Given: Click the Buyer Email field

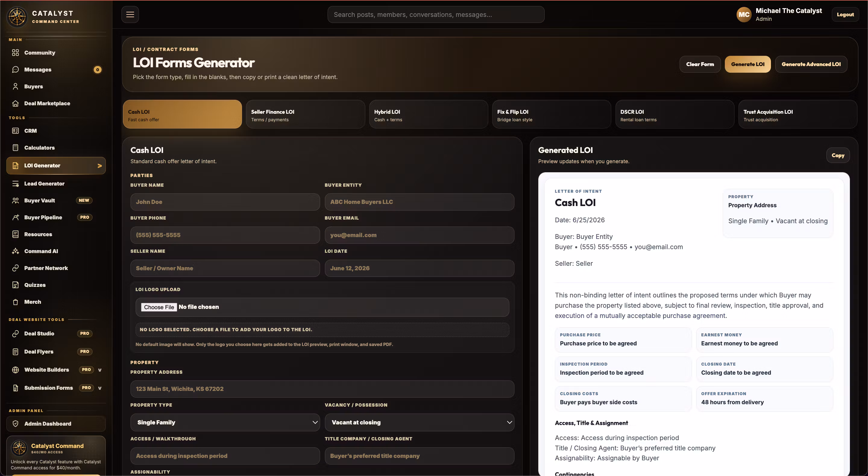Looking at the screenshot, I should click(420, 235).
